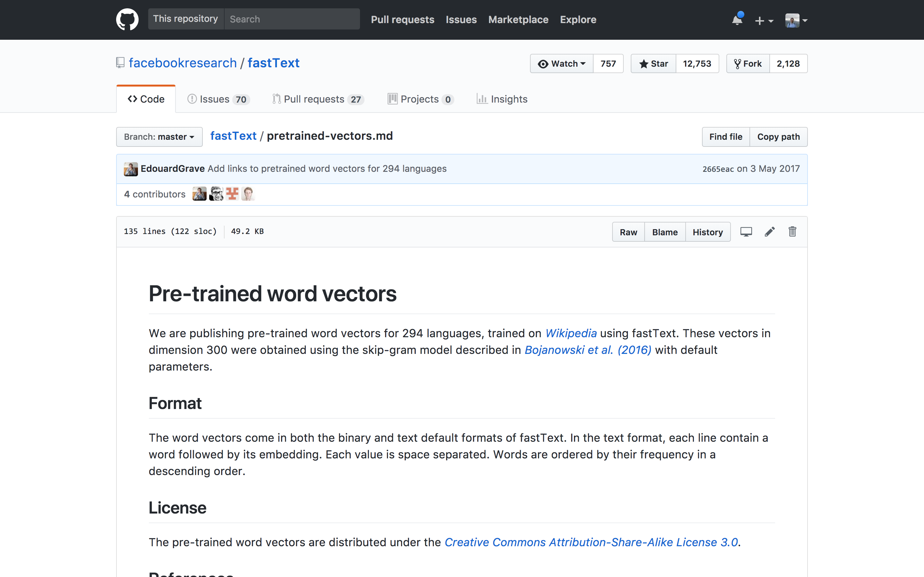
Task: Click the Raw button
Action: click(x=628, y=232)
